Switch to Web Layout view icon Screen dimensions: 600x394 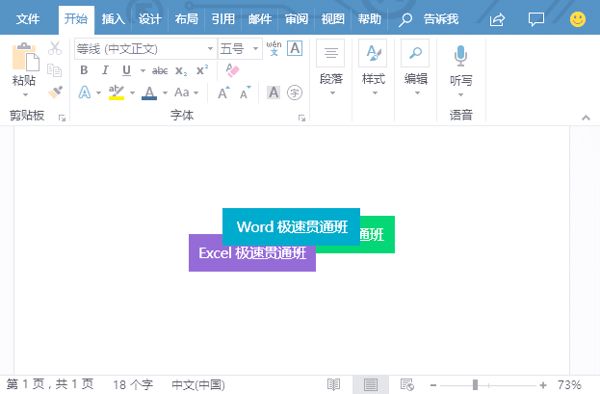tap(407, 384)
